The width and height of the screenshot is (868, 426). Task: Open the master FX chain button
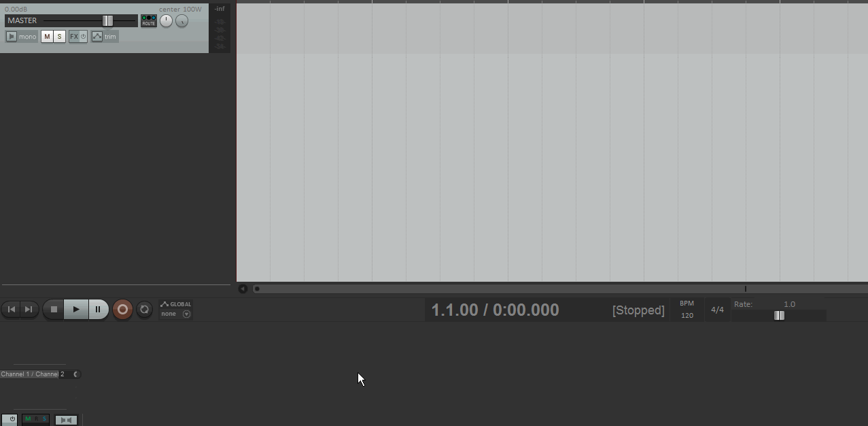(x=73, y=37)
